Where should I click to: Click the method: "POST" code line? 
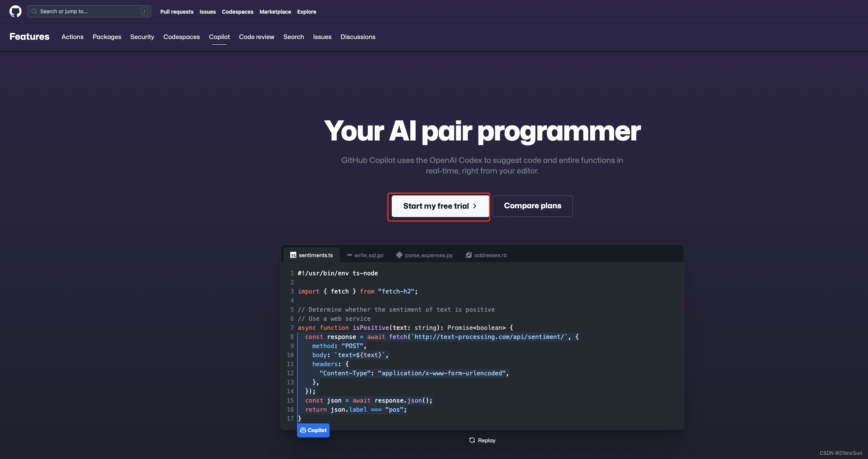tap(339, 346)
